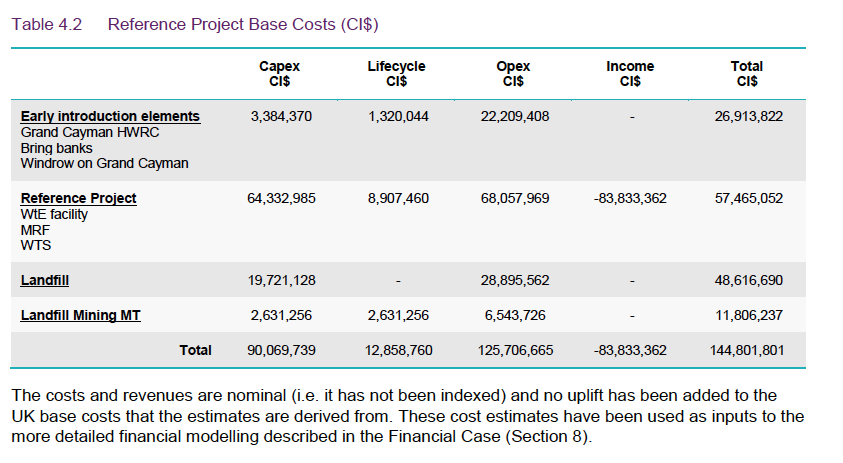Select the total Capex value 90,069,739
The width and height of the screenshot is (843, 463).
279,350
